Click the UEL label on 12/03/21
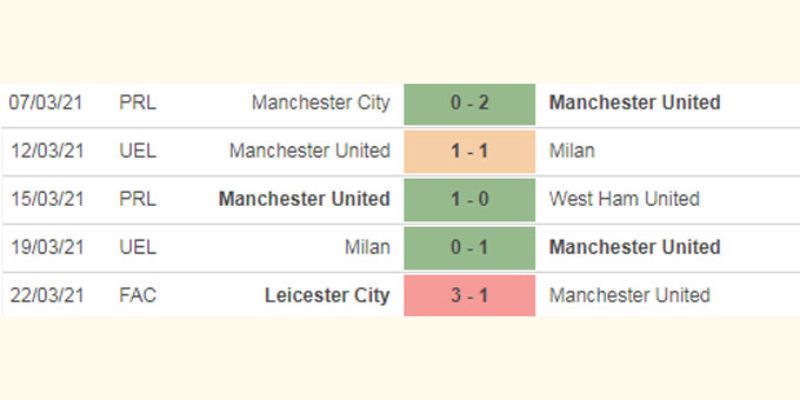 138,151
